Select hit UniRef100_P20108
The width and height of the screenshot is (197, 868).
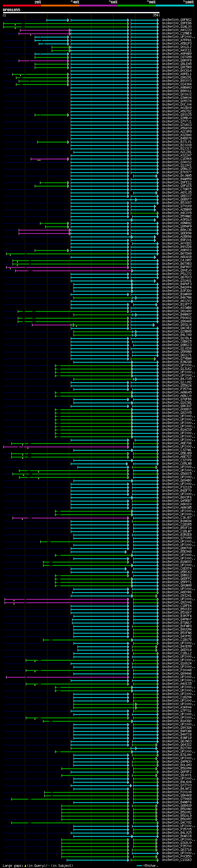(176, 792)
